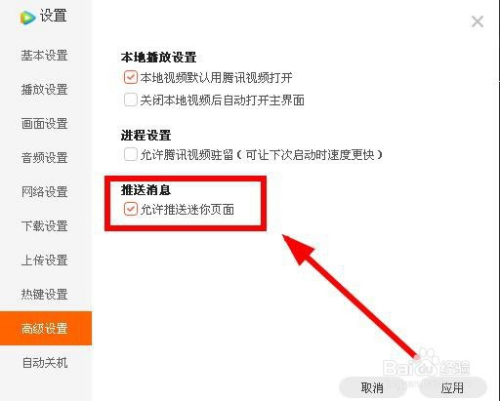Toggle 本地视频默认用腾讯视频打开 checkbox

[x=130, y=77]
